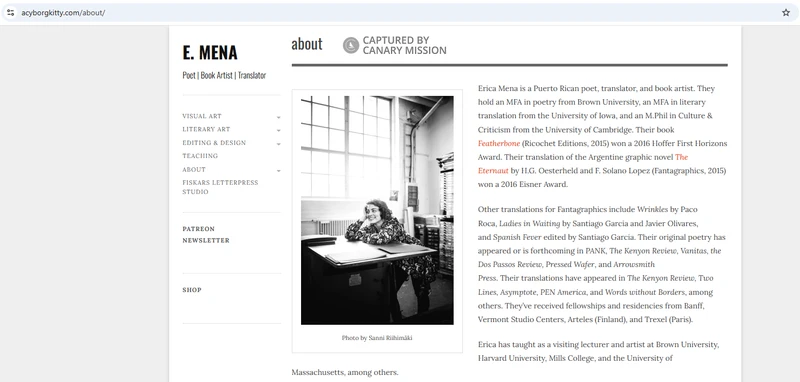Viewport: 800px width, 382px height.
Task: Click the address bar URL acyborgkitty.com/about/
Action: coord(63,13)
